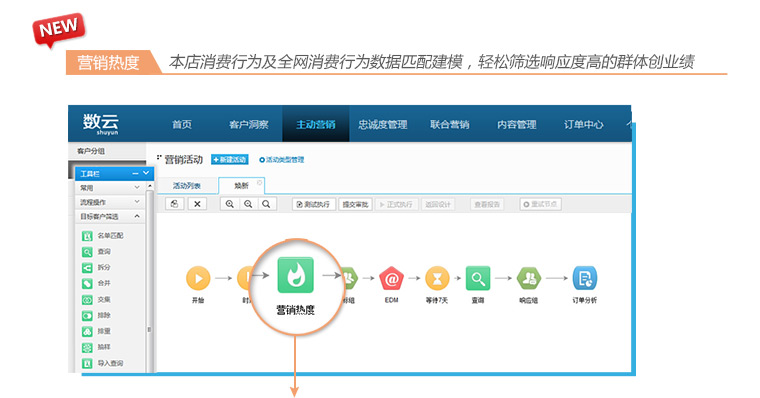Click the 返回设计 button
This screenshot has height=398, width=760.
438,205
